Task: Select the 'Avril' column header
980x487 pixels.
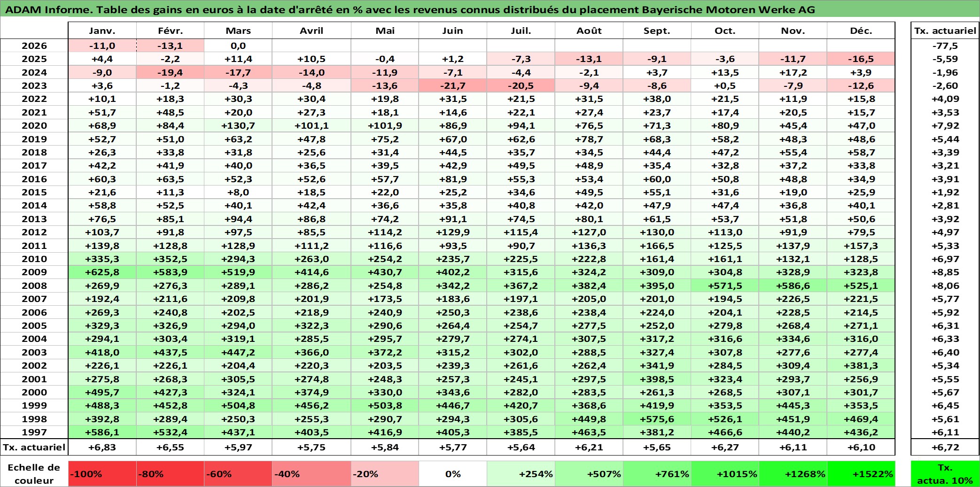Action: click(x=311, y=31)
